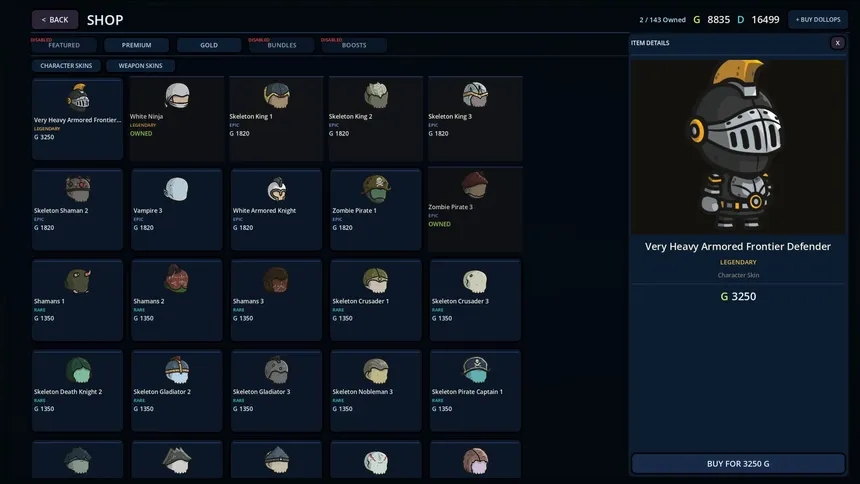Select the Very Heavy Armored Frontier skin icon
860x484 pixels.
[78, 97]
